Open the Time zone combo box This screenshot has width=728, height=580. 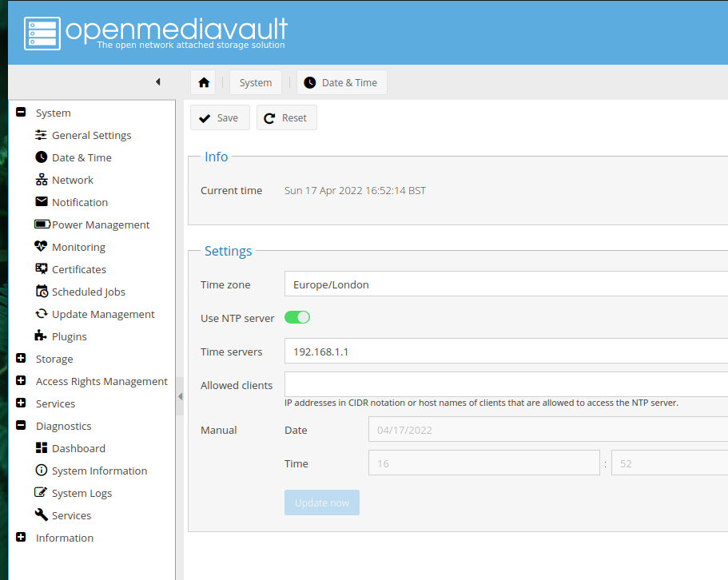(506, 284)
